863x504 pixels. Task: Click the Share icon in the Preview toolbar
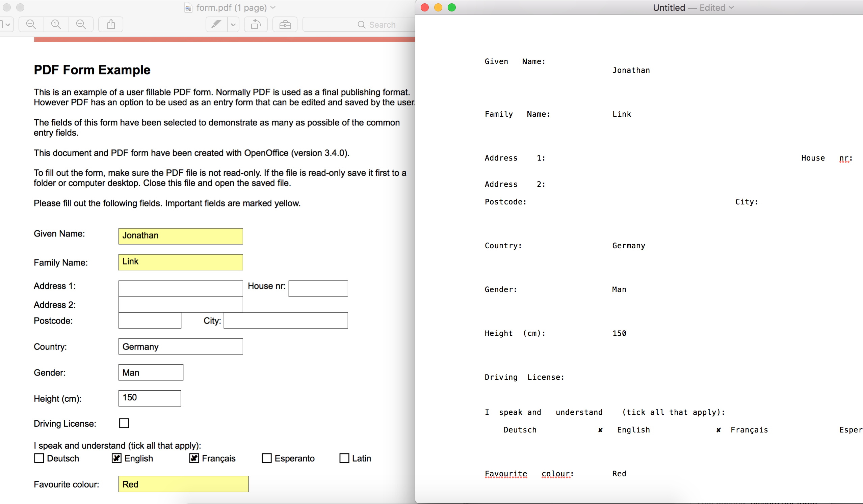(111, 24)
